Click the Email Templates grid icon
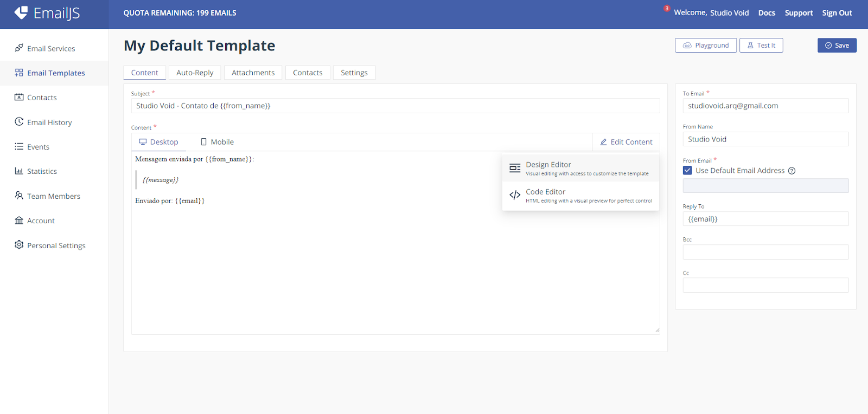868x414 pixels. tap(19, 73)
